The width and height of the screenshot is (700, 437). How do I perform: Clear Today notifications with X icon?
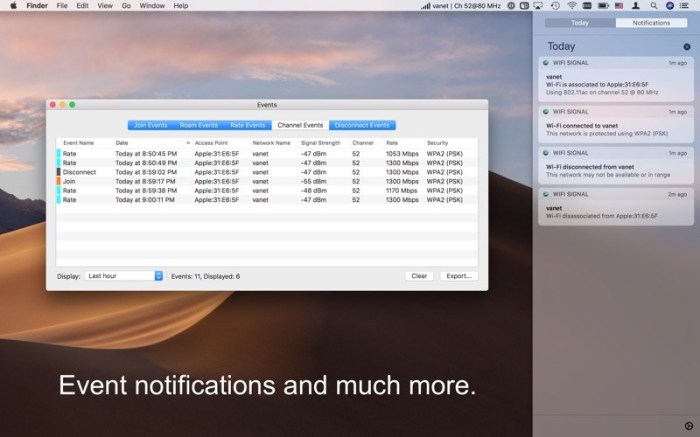tap(686, 46)
